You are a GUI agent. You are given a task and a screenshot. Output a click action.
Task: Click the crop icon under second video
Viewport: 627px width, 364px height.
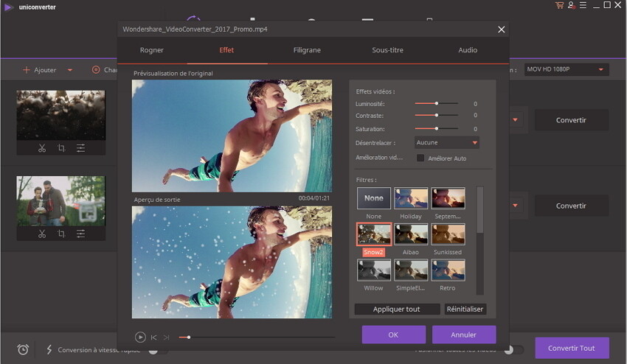[61, 234]
